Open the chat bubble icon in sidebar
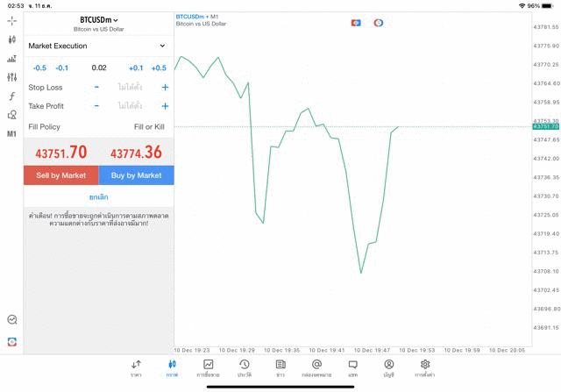 (x=11, y=320)
